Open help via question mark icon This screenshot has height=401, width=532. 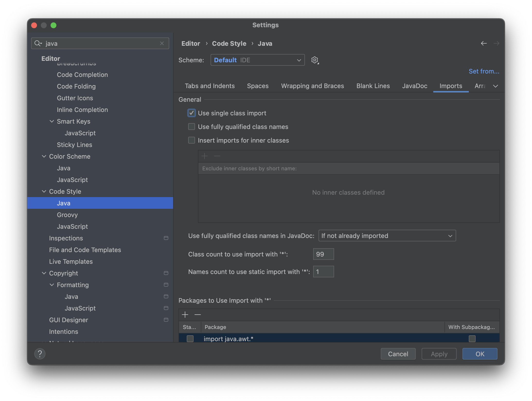click(x=40, y=354)
